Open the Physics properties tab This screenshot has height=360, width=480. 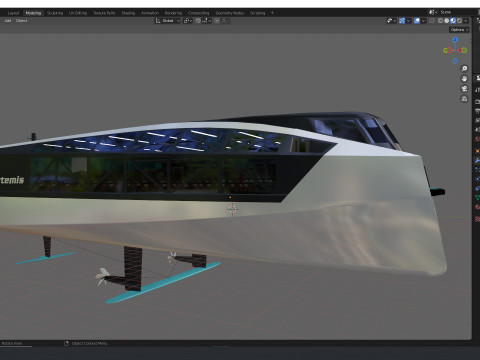click(477, 179)
